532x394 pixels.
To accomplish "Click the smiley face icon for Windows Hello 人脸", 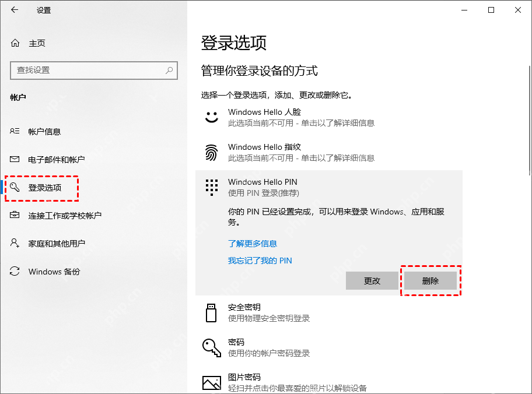I will (x=212, y=117).
